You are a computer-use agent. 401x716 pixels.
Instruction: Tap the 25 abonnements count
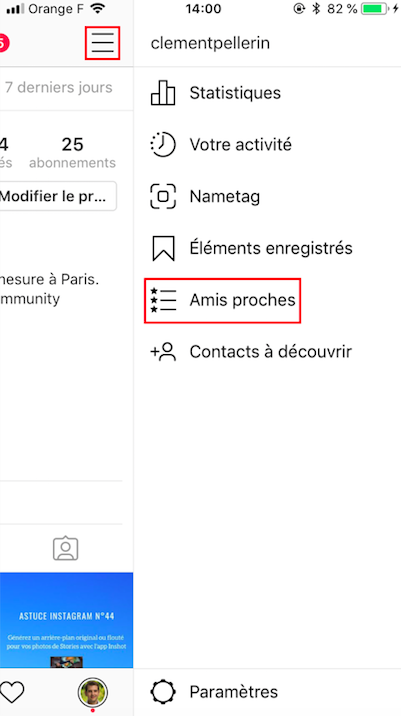[x=72, y=153]
